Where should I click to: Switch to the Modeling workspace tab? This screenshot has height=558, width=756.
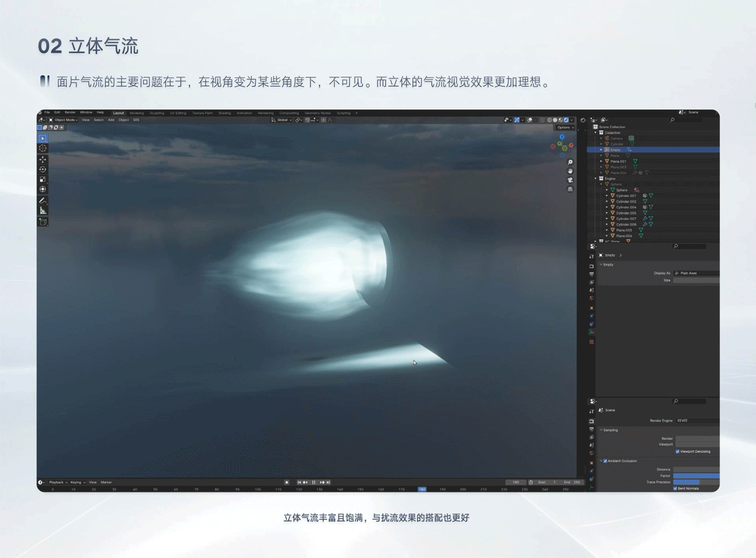tap(136, 113)
